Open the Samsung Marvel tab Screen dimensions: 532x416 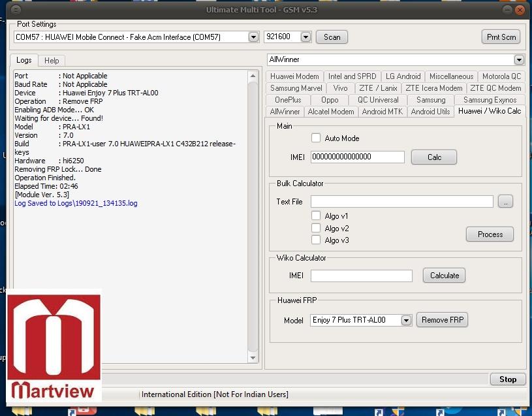click(296, 88)
